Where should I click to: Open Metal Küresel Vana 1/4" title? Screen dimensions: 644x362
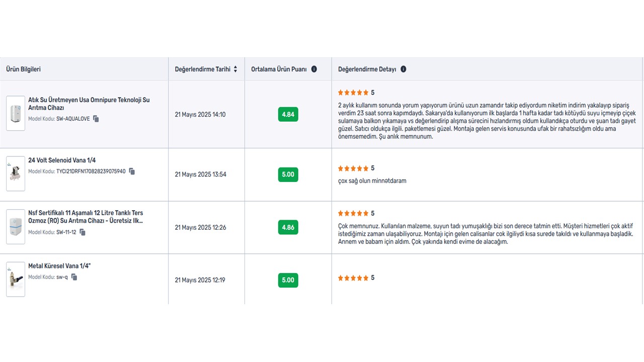tap(59, 266)
